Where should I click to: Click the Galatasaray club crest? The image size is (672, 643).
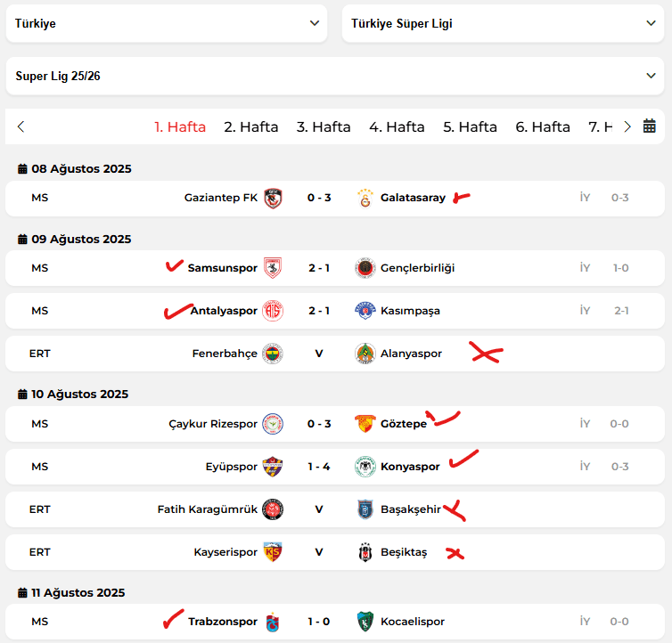click(x=365, y=198)
